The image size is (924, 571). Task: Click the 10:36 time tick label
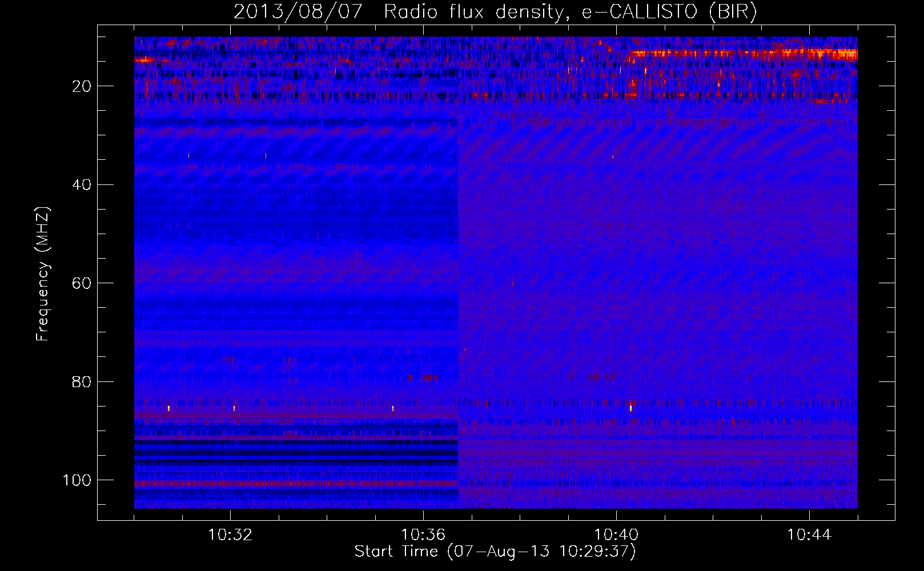click(x=423, y=535)
